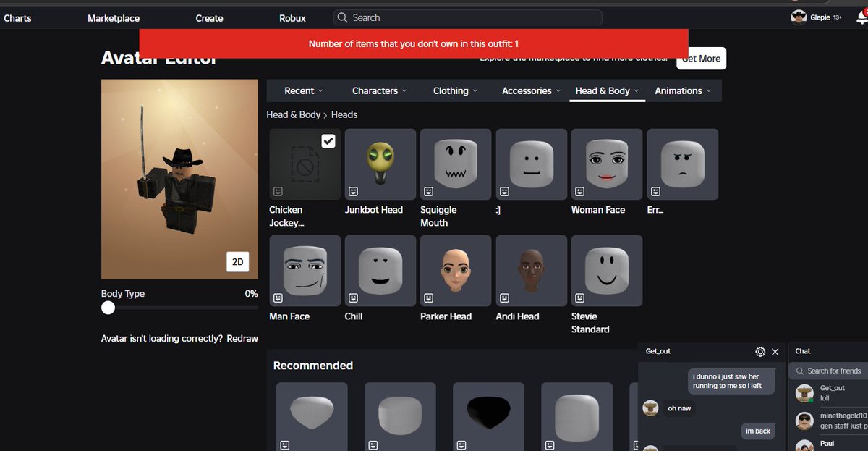
Task: Choose the Woman Face head
Action: 607,164
